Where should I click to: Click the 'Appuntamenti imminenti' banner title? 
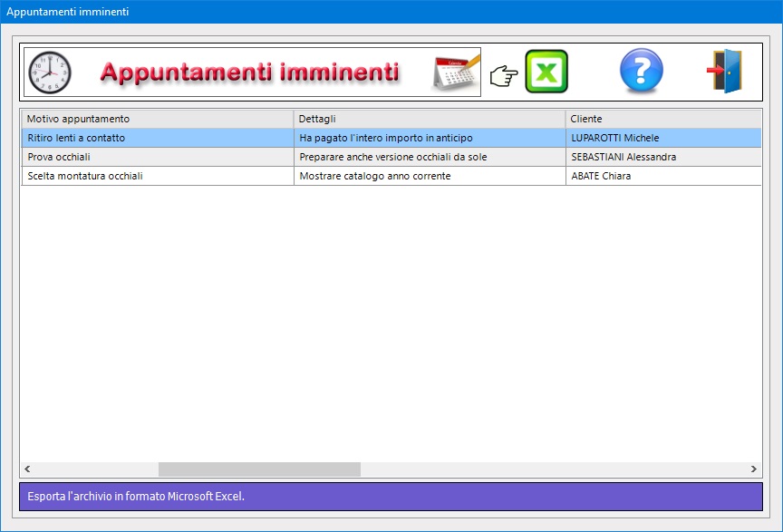point(249,72)
